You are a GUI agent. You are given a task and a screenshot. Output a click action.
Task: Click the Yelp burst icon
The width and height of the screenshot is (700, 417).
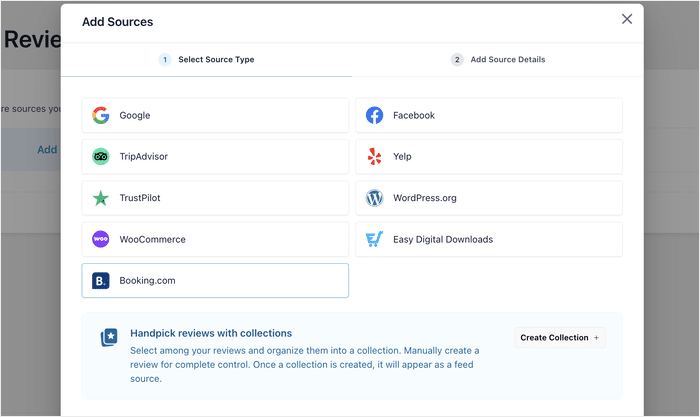pyautogui.click(x=375, y=156)
